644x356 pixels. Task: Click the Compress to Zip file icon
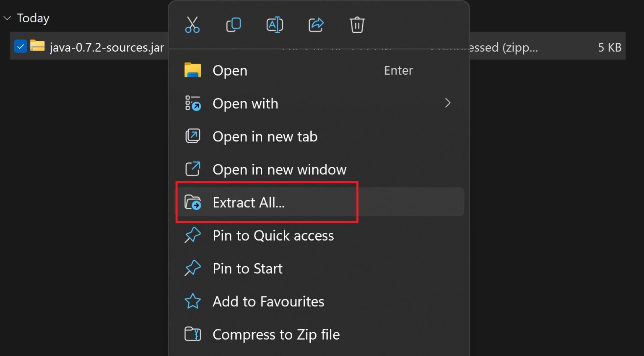click(x=193, y=334)
